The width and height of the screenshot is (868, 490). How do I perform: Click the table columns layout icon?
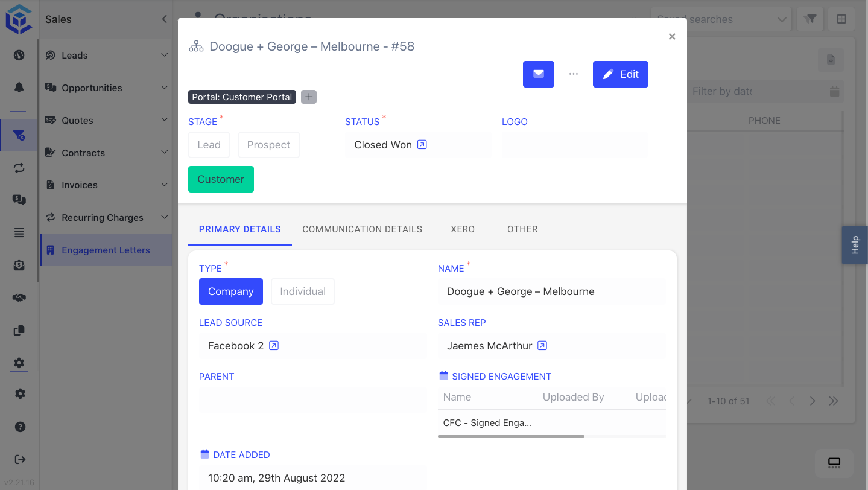coord(841,19)
